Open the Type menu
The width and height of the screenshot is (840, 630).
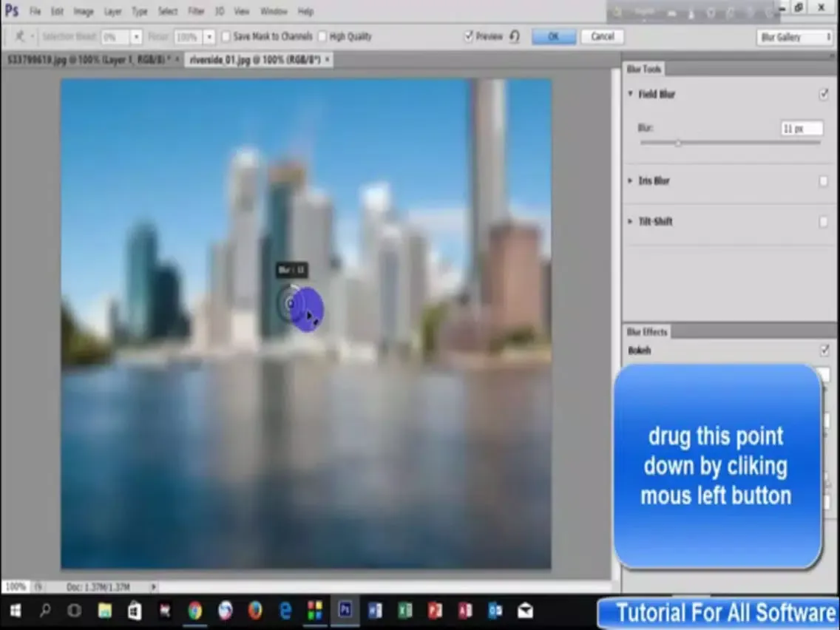[x=139, y=11]
